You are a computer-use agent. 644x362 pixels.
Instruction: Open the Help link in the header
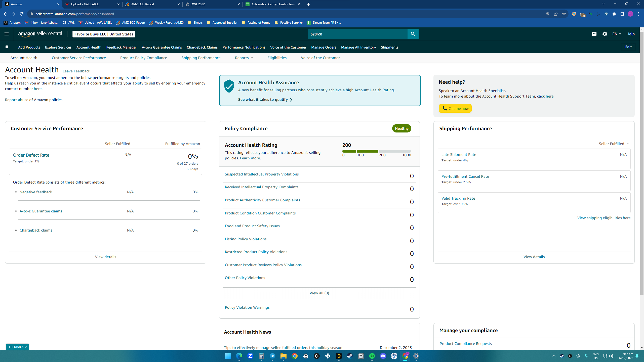click(x=630, y=34)
